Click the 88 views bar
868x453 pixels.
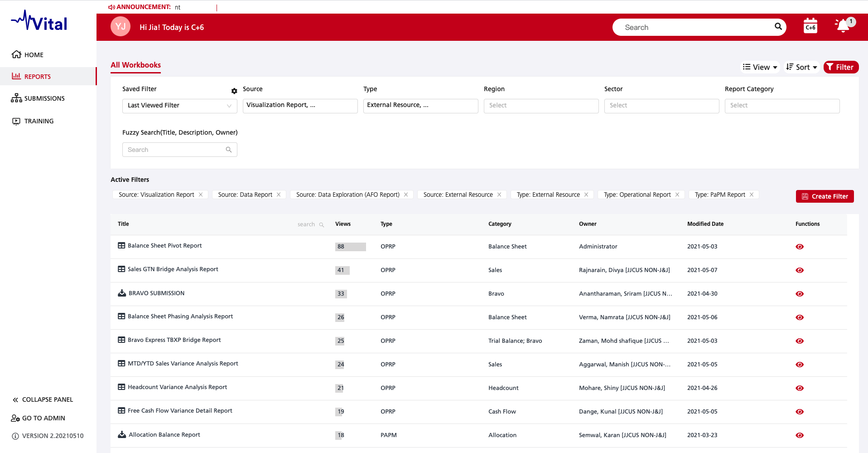351,247
